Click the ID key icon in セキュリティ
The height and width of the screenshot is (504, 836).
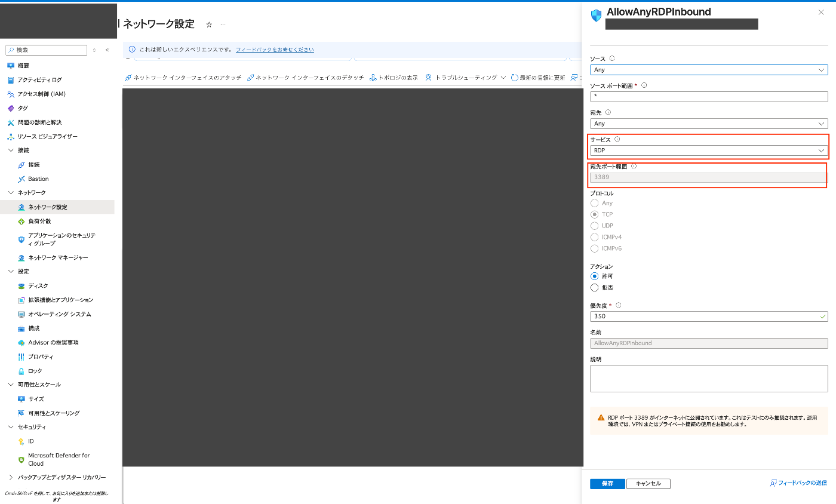pos(21,442)
